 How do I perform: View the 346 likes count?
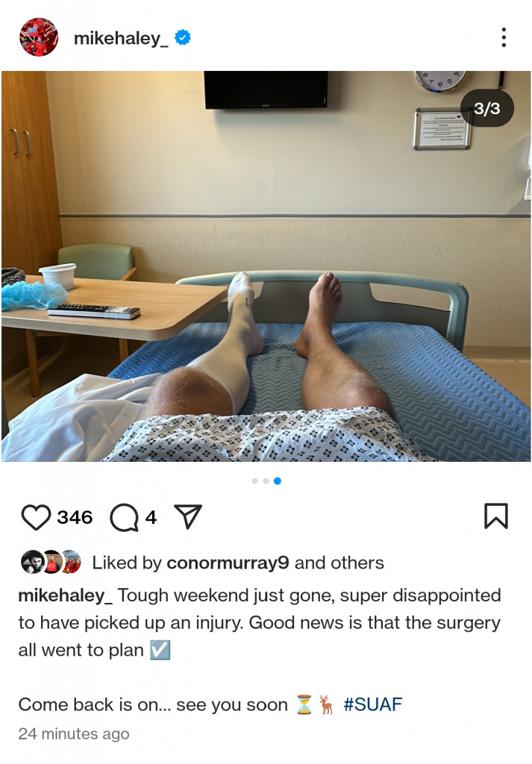pos(75,517)
